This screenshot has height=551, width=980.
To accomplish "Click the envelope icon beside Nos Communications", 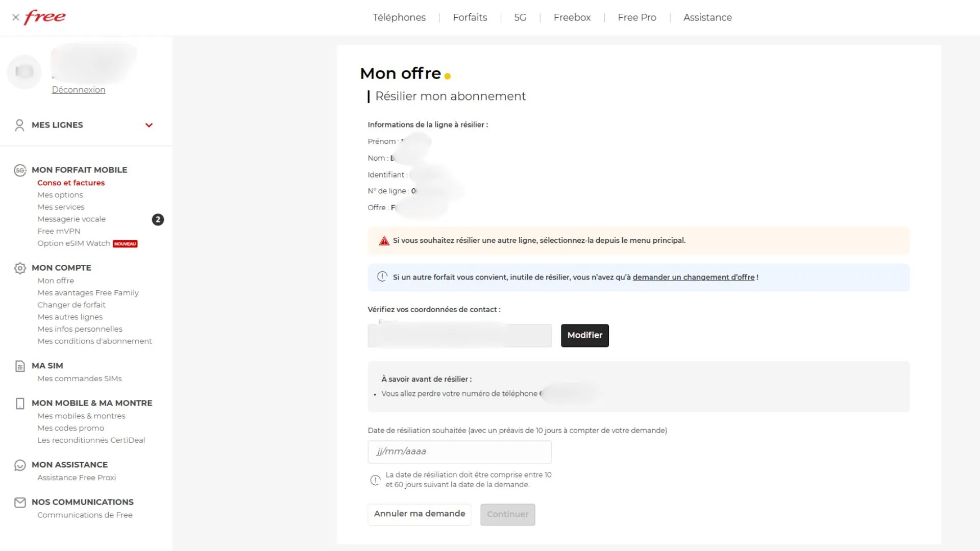I will 20,503.
